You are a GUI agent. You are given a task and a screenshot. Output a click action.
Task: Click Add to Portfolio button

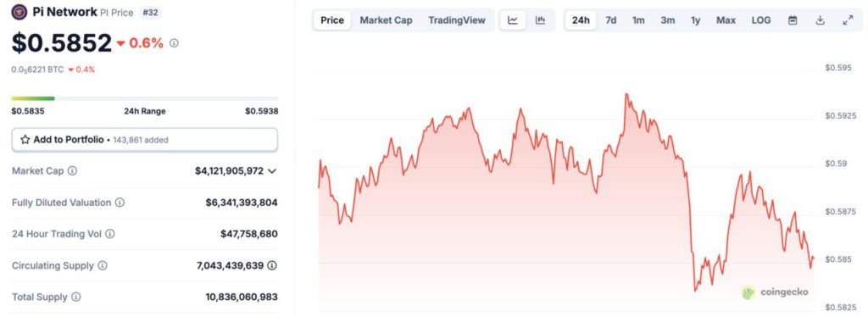[144, 140]
